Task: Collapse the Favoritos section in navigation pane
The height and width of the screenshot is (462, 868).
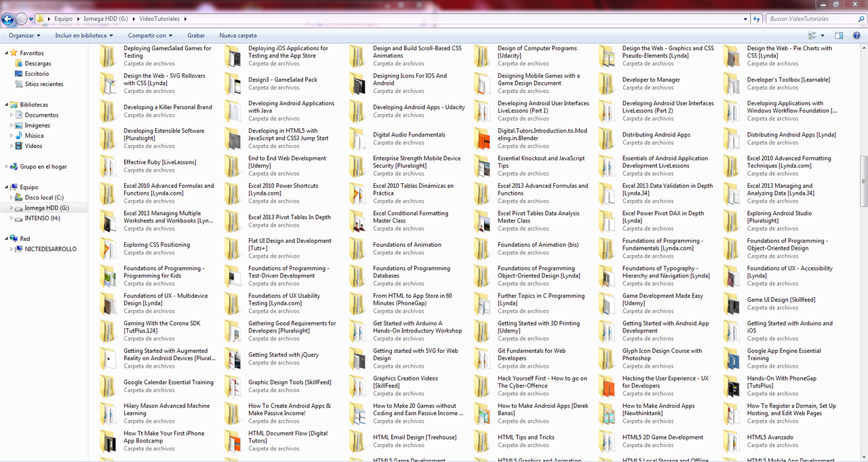Action: tap(7, 53)
